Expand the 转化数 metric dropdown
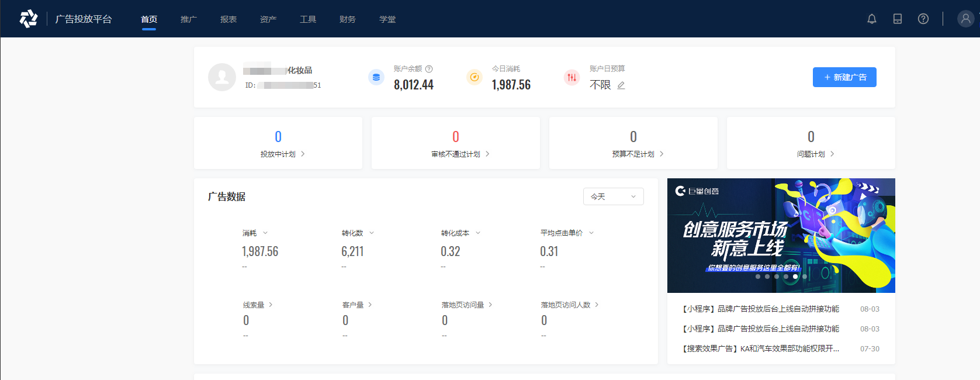Image resolution: width=980 pixels, height=380 pixels. tap(372, 233)
